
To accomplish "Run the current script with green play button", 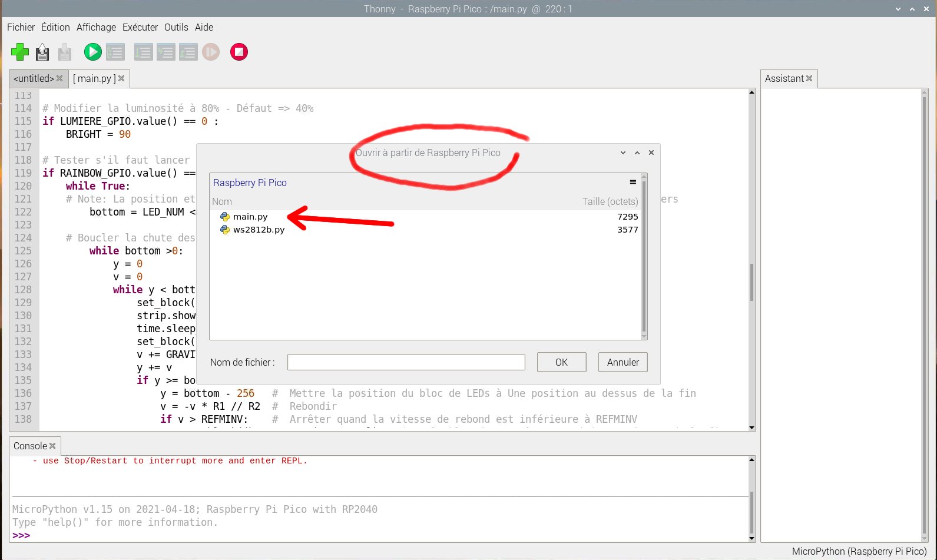I will click(x=92, y=52).
